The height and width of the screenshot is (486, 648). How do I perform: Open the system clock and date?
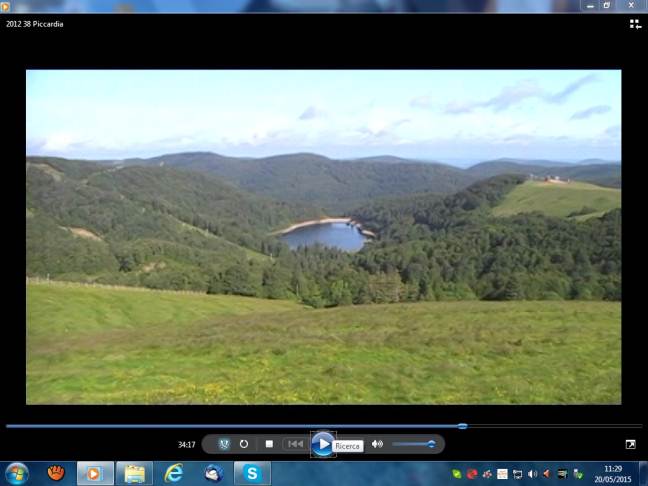tap(613, 473)
